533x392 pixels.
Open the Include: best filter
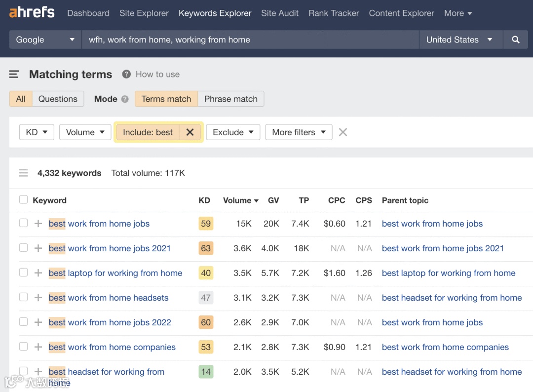148,132
